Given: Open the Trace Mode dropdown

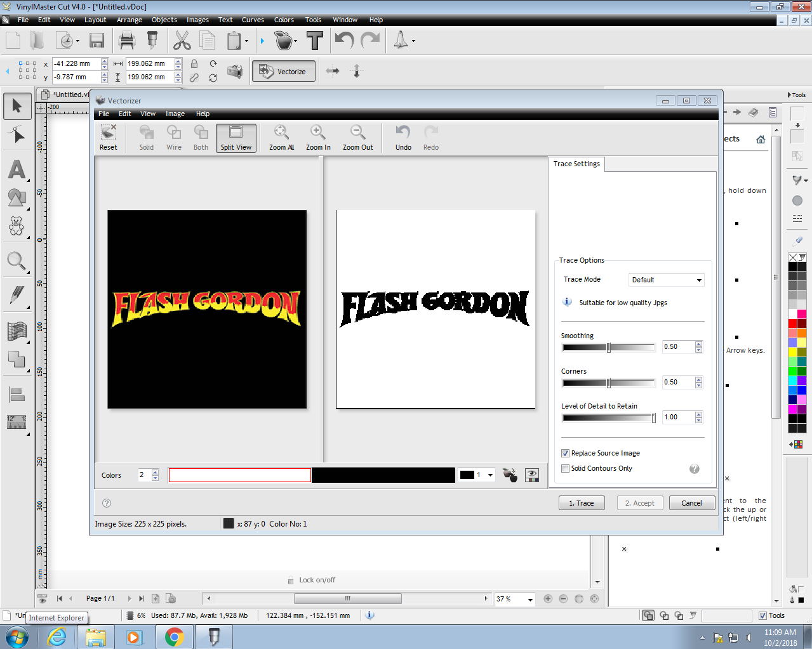Looking at the screenshot, I should [x=667, y=280].
